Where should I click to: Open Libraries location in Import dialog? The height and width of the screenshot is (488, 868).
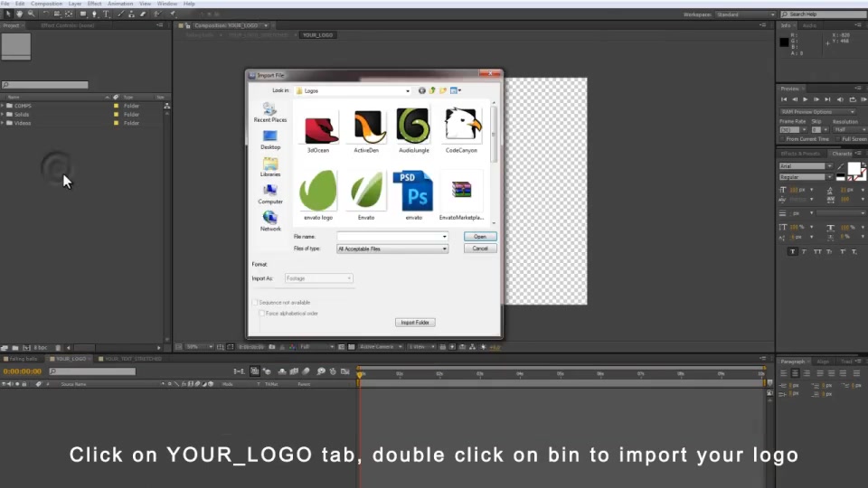[x=270, y=167]
